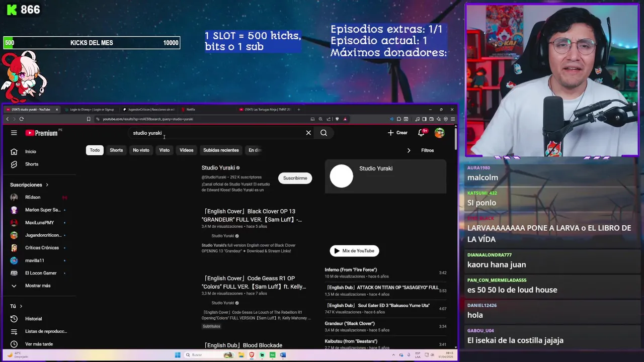Open the Studio Yuraki channel title

(218, 167)
